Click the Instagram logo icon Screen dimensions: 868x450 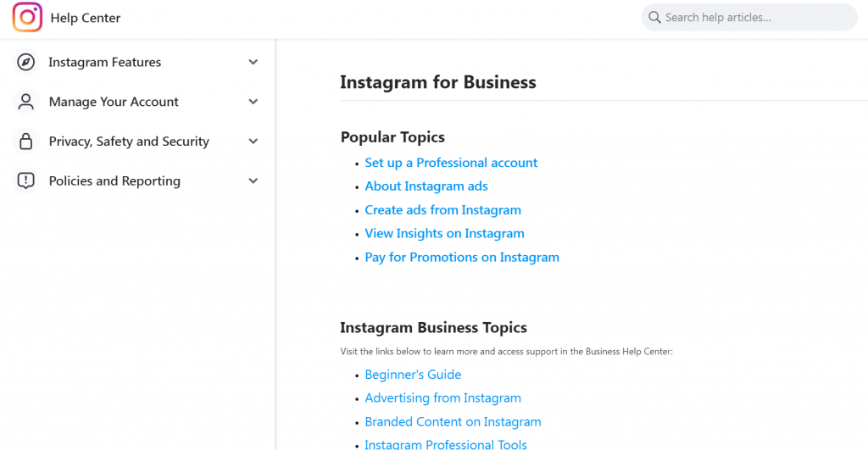pos(27,18)
